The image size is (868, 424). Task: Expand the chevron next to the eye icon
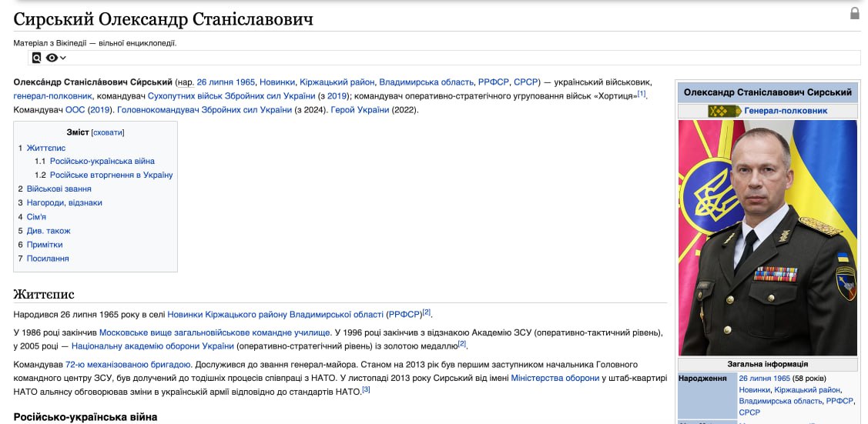coord(63,58)
